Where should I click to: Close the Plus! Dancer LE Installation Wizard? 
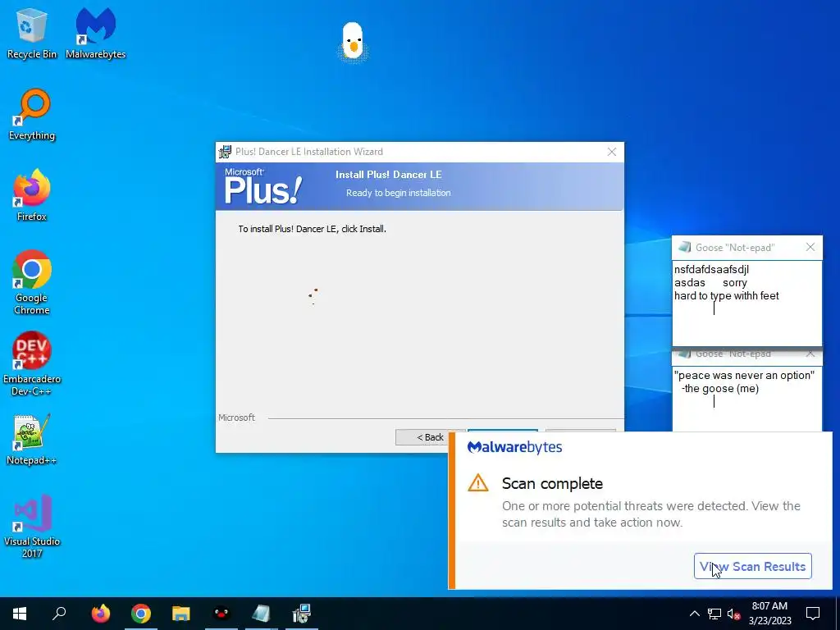[612, 152]
